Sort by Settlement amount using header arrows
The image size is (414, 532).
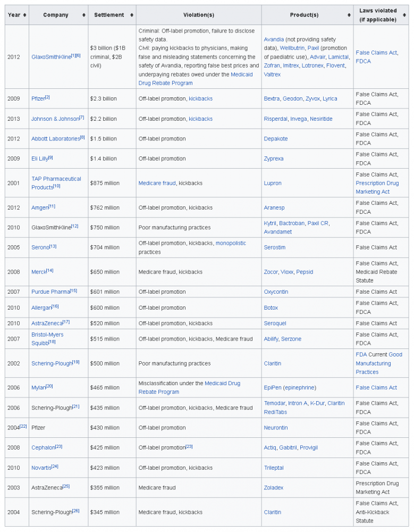pyautogui.click(x=131, y=15)
